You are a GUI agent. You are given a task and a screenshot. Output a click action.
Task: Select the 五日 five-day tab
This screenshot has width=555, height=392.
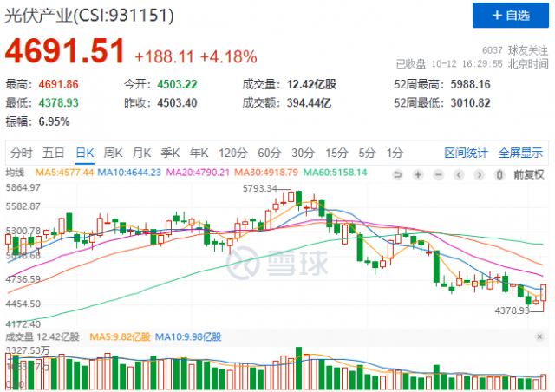(x=54, y=153)
